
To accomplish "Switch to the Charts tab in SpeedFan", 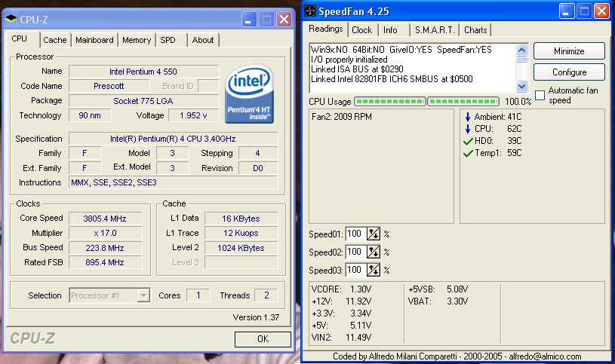I will pyautogui.click(x=475, y=30).
